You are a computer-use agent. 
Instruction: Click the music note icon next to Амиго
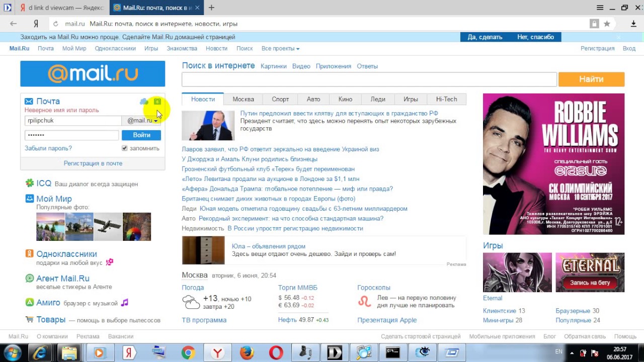124,303
